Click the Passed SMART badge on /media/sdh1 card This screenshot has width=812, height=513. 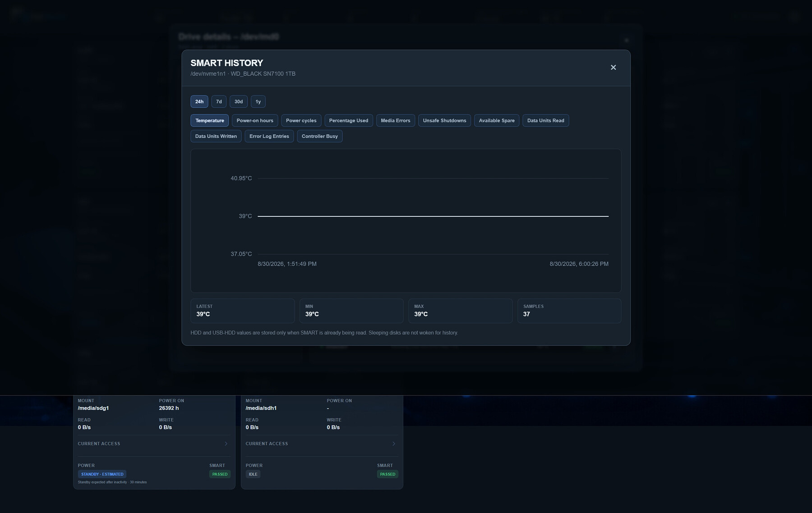coord(388,474)
